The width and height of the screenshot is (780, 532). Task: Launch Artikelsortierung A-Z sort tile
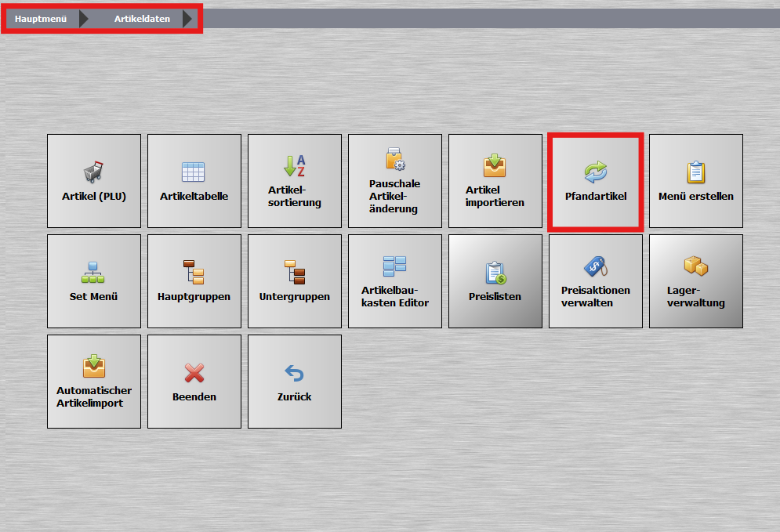click(295, 181)
